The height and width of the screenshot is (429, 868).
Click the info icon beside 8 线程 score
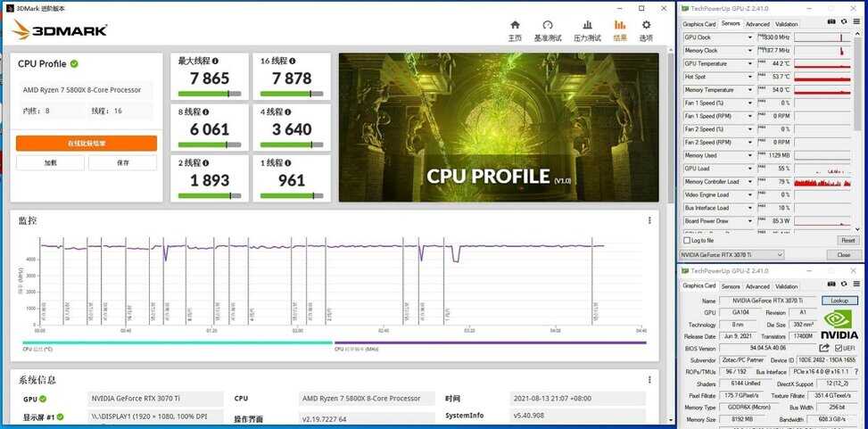click(205, 111)
